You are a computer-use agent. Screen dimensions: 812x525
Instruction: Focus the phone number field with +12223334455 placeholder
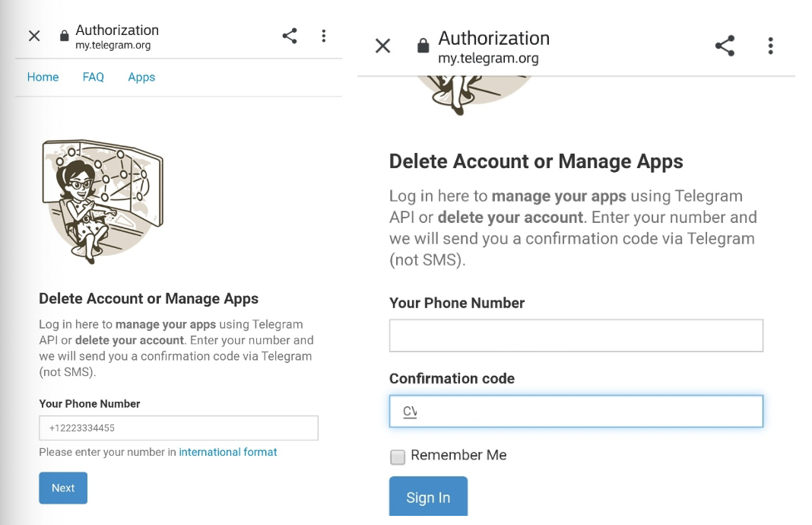179,428
